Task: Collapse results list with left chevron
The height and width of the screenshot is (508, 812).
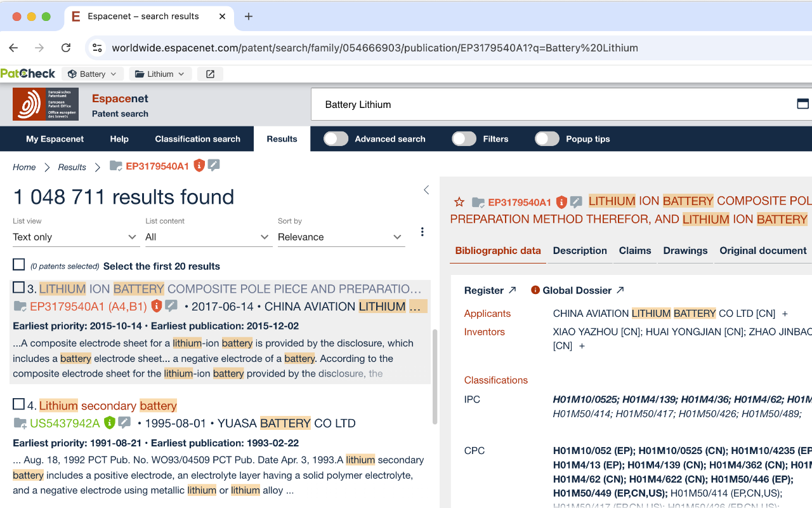Action: tap(426, 190)
